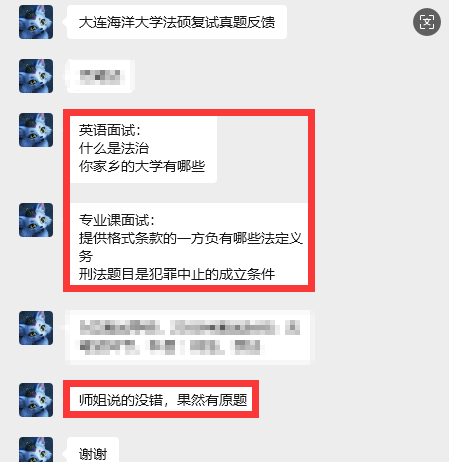Select avatar beside 英语面试 message
The image size is (449, 462).
click(x=36, y=130)
